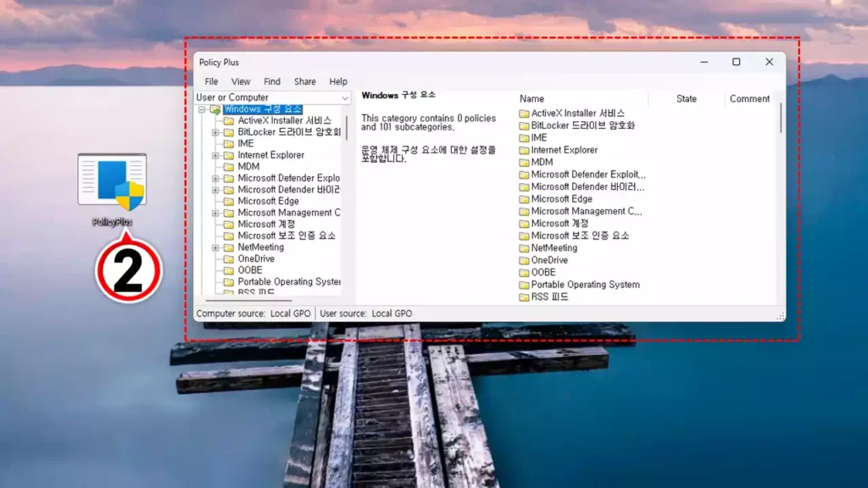Click Microsoft Management C... folder icon in list
Screen dimensions: 868x488
[524, 211]
